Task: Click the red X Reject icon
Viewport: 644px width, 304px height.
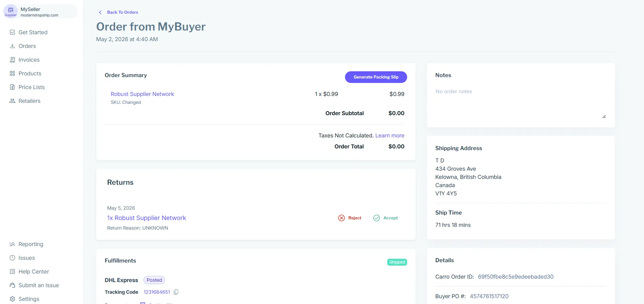Action: tap(341, 218)
